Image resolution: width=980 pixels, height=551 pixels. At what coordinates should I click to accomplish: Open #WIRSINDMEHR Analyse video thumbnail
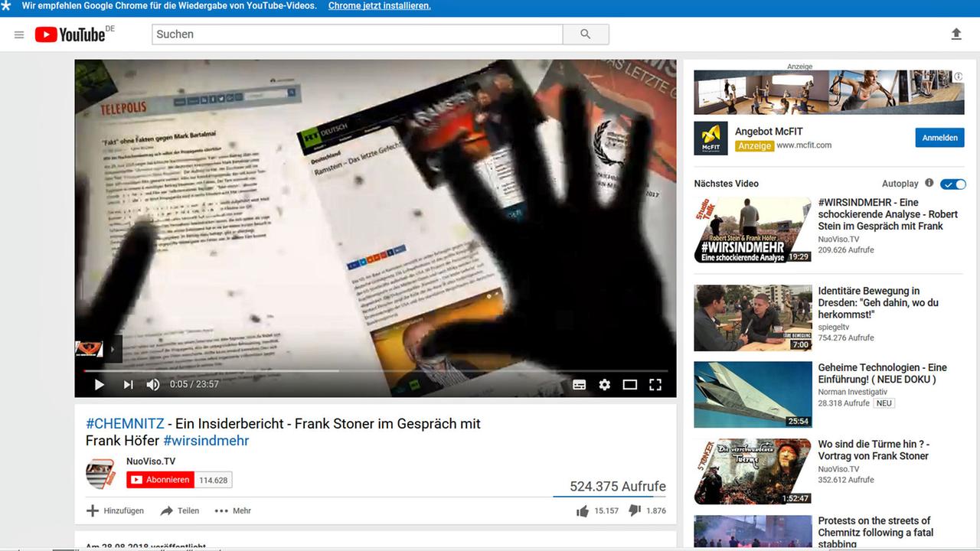pos(753,230)
